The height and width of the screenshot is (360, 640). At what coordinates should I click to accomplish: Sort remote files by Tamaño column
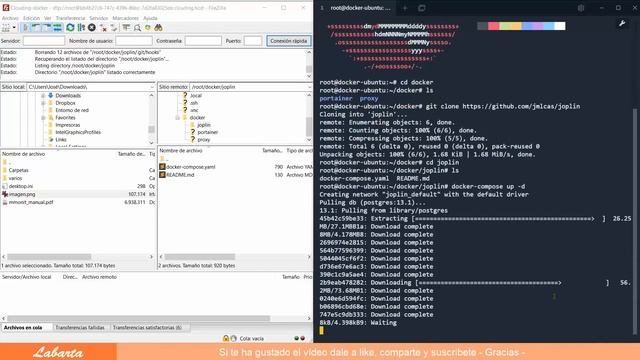tap(271, 151)
